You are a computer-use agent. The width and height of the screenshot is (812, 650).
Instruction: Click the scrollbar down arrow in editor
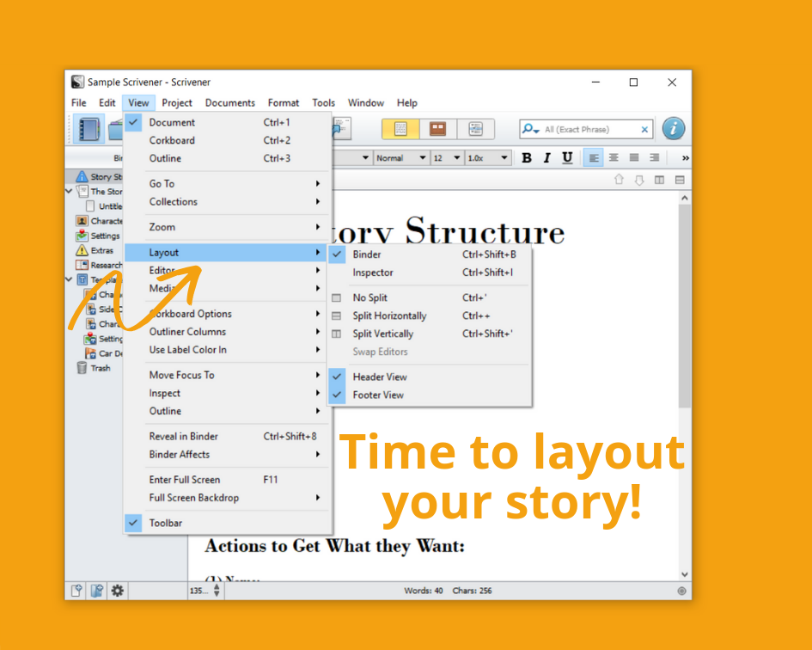[x=685, y=574]
